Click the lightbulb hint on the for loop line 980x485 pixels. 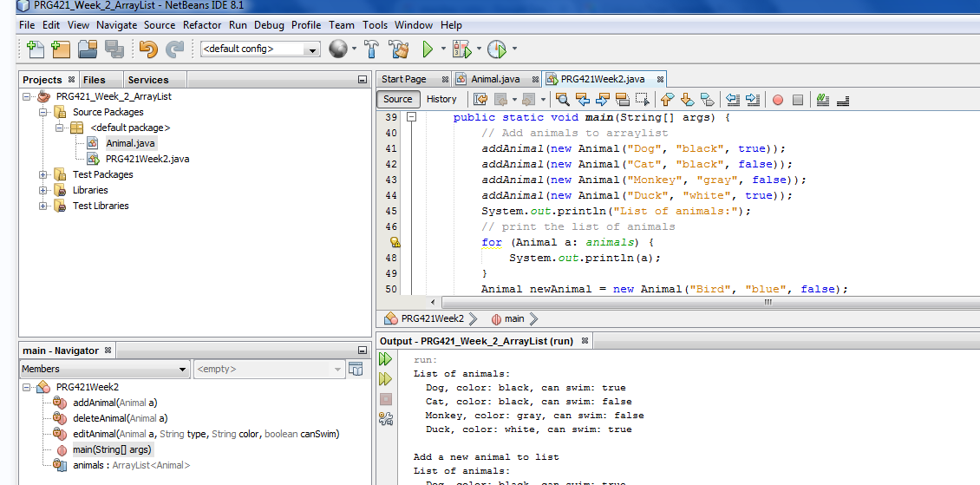pyautogui.click(x=395, y=243)
